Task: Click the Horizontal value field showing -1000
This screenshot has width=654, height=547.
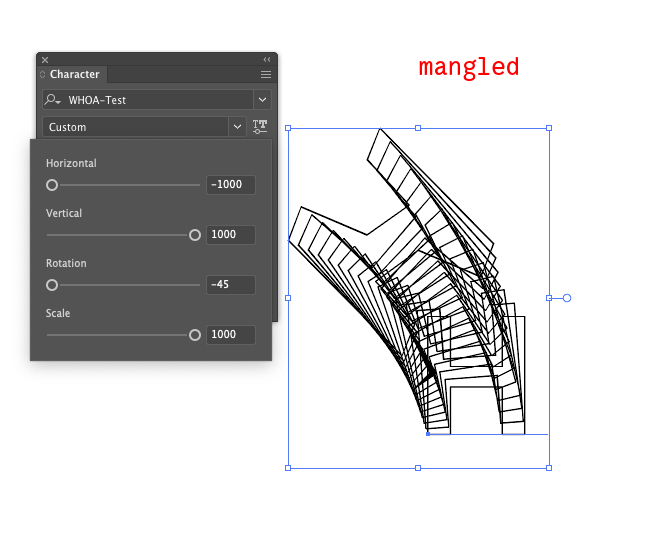Action: pos(231,184)
